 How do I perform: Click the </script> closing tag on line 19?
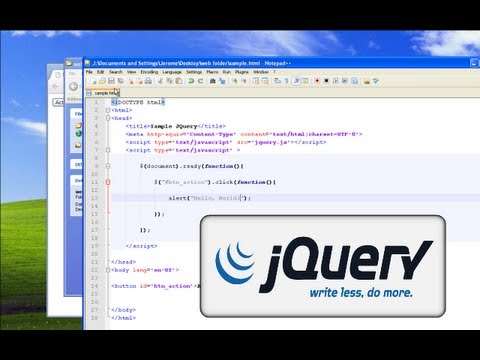pyautogui.click(x=141, y=246)
